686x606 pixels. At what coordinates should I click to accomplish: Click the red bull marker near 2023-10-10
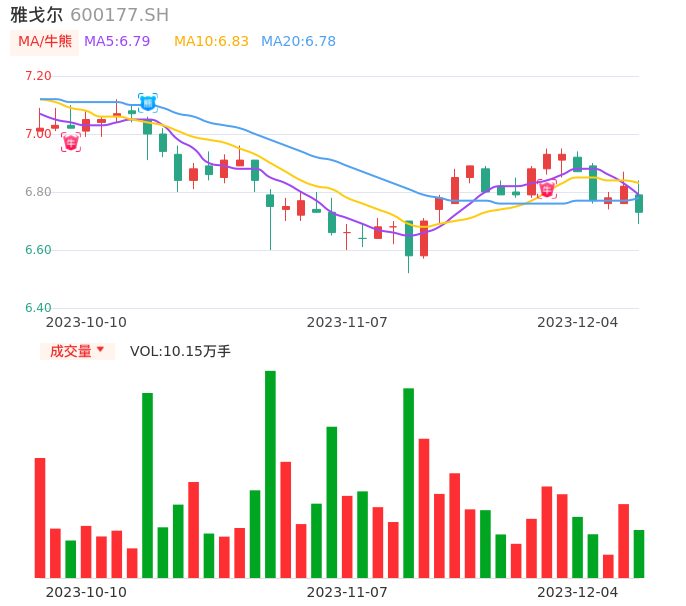(x=71, y=142)
